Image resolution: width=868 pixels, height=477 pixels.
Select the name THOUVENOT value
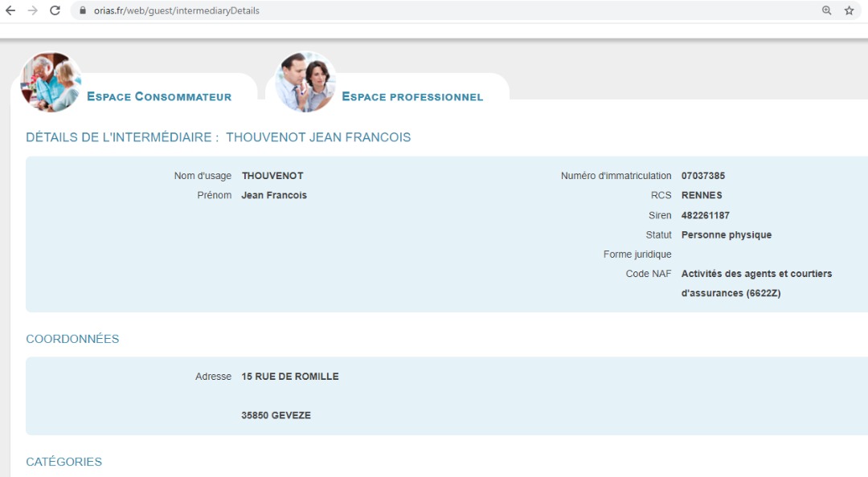click(x=272, y=176)
